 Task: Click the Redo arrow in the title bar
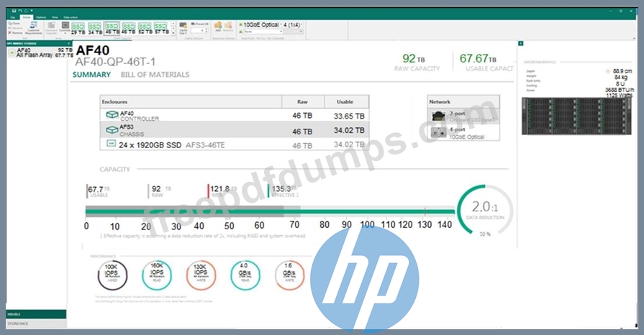coord(26,11)
